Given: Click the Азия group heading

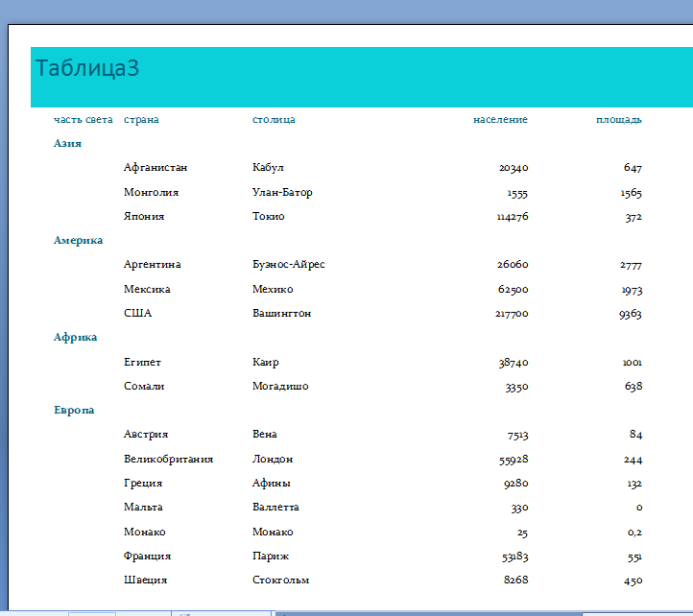Looking at the screenshot, I should [x=67, y=143].
